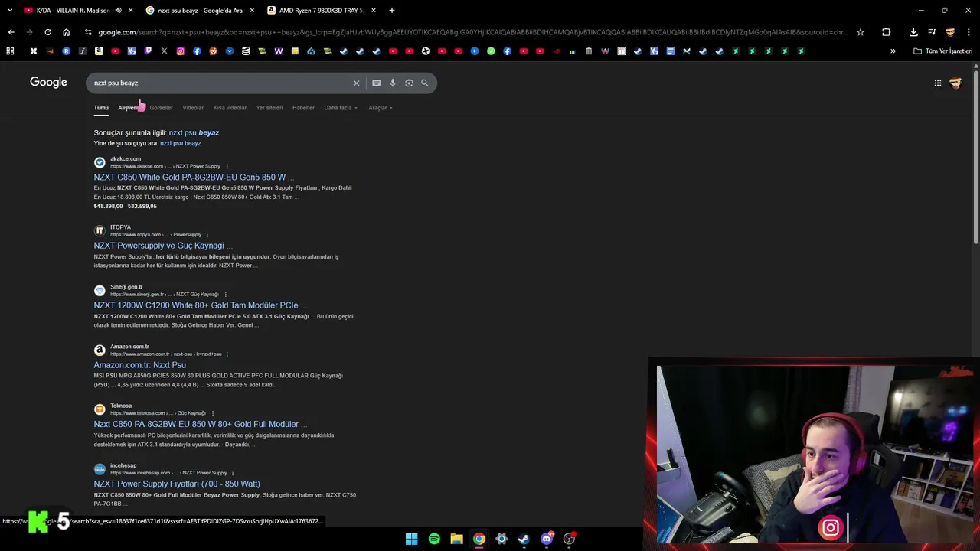Click the browser address bar URL
Viewport: 980px width, 551px height.
(472, 32)
